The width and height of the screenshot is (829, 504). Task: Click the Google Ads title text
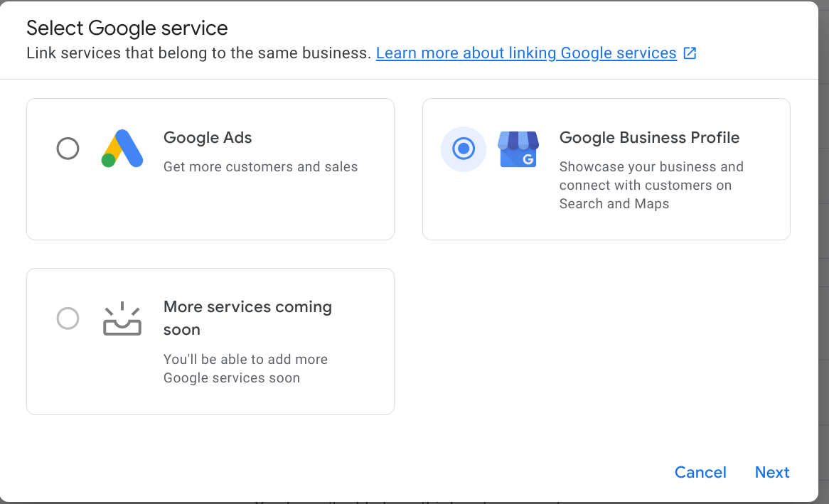[x=207, y=138]
